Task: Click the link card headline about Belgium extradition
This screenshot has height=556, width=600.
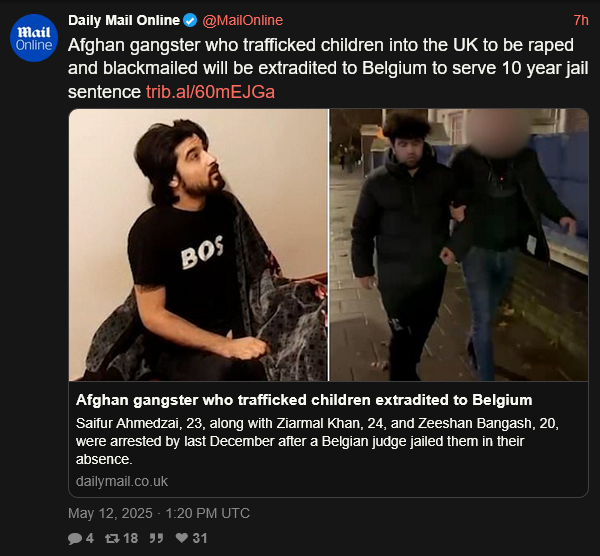Action: (x=304, y=400)
